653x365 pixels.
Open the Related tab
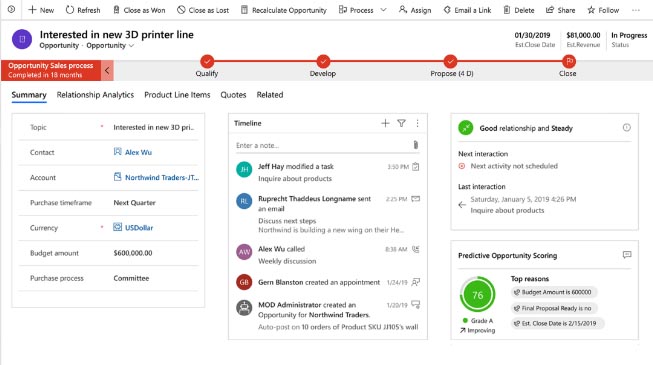(x=270, y=95)
